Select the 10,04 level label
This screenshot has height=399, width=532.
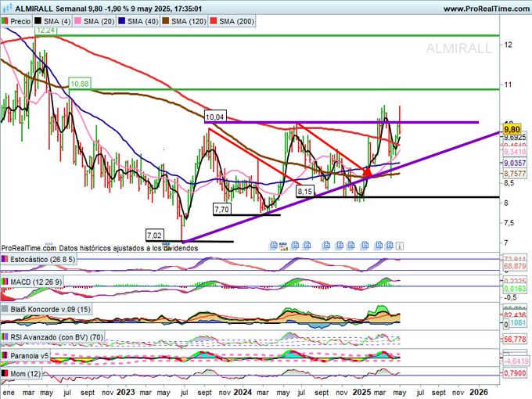(x=215, y=117)
